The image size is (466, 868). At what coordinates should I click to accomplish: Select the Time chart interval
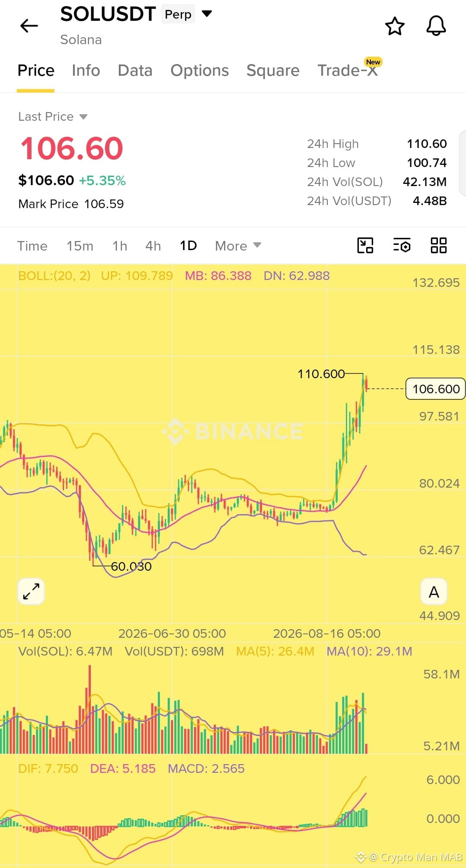click(x=32, y=246)
